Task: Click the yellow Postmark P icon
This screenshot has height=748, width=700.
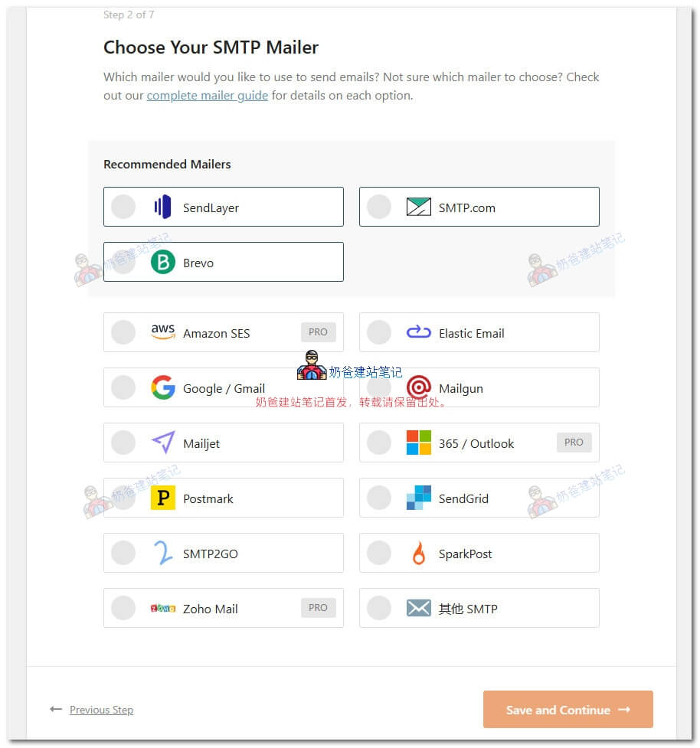Action: (162, 498)
